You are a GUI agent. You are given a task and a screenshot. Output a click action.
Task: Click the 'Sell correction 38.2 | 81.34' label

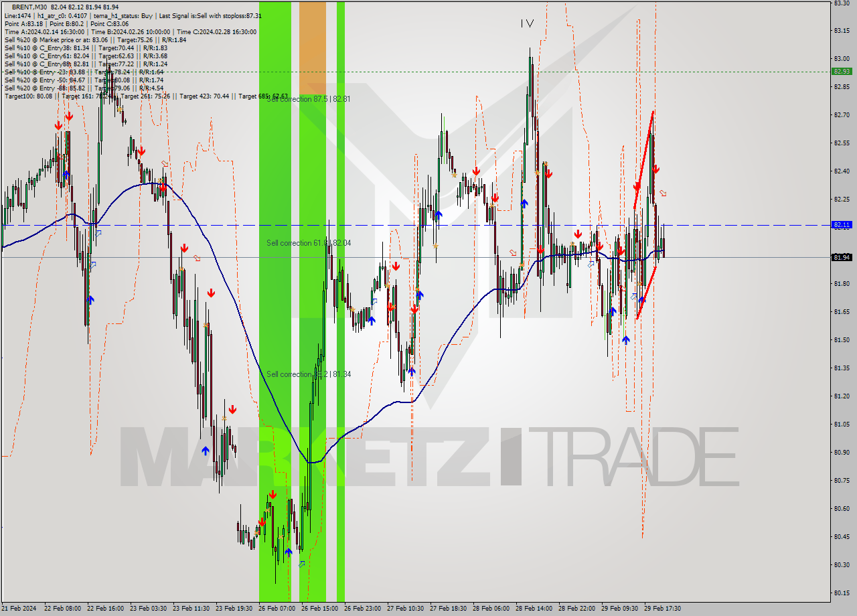(x=308, y=374)
